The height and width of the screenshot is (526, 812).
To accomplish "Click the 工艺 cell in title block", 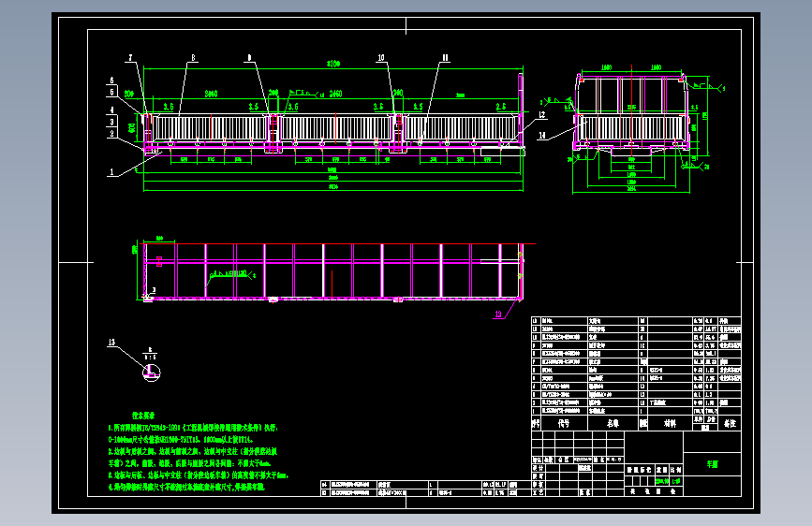I will (x=538, y=492).
